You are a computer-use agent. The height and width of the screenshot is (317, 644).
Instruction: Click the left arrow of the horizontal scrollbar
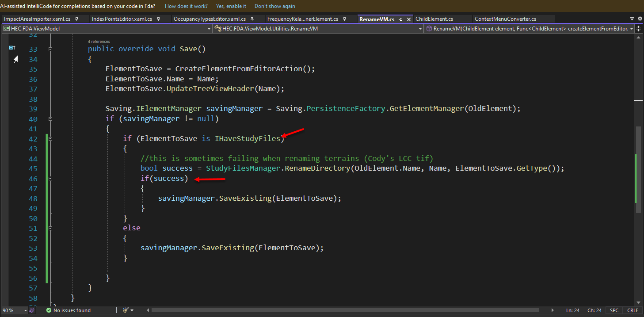pos(148,310)
